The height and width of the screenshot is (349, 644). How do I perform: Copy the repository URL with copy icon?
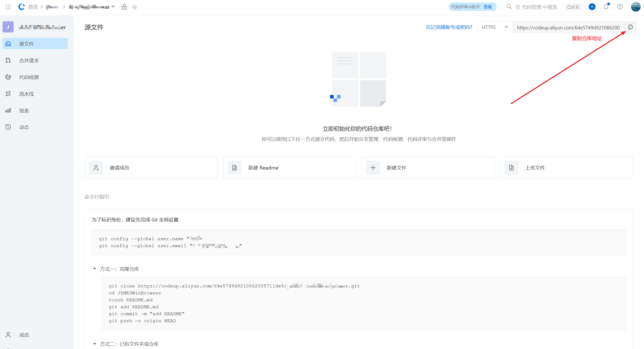(630, 27)
